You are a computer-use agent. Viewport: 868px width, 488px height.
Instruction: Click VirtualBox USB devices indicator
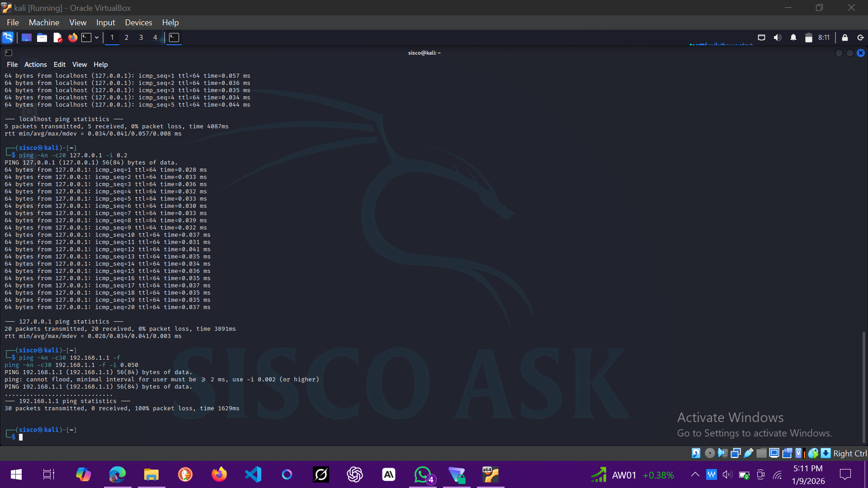click(x=749, y=453)
